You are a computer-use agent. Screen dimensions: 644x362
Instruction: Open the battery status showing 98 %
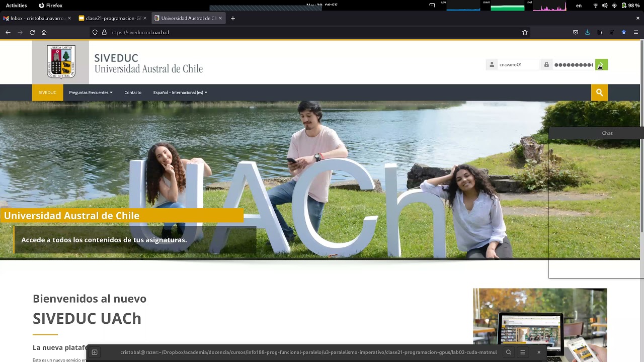[631, 6]
